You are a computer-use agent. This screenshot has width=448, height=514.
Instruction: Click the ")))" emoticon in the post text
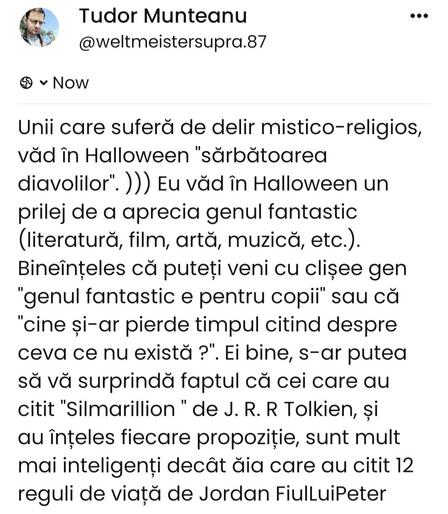click(138, 184)
